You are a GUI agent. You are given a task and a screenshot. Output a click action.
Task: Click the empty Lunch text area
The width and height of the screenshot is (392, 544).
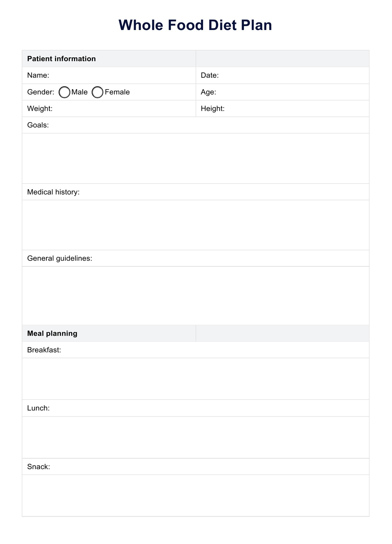195,437
